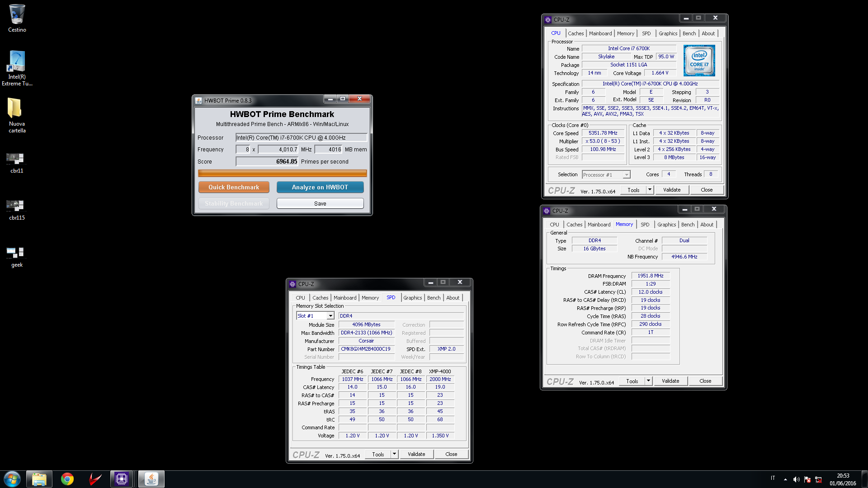Screen dimensions: 868x488
Task: Click the Max Bandwidth DDR4-2133 value
Action: point(366,333)
